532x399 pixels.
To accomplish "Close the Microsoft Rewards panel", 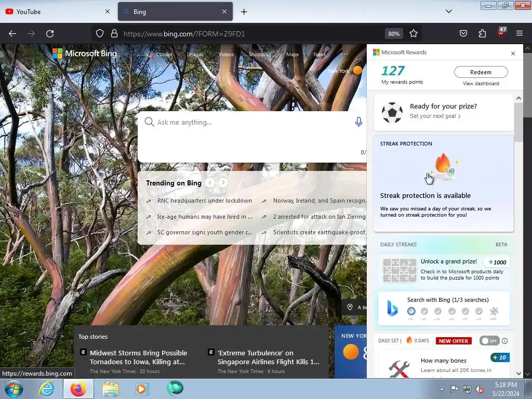I will (x=513, y=54).
